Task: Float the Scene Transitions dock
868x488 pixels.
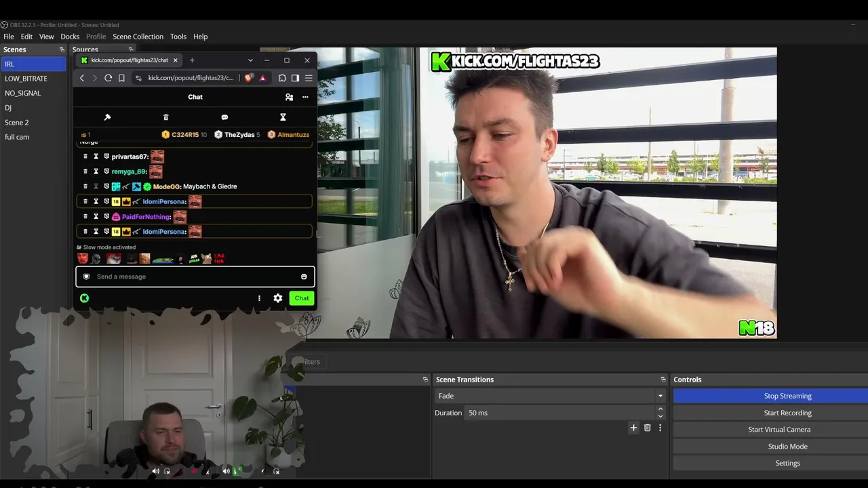Action: (663, 380)
